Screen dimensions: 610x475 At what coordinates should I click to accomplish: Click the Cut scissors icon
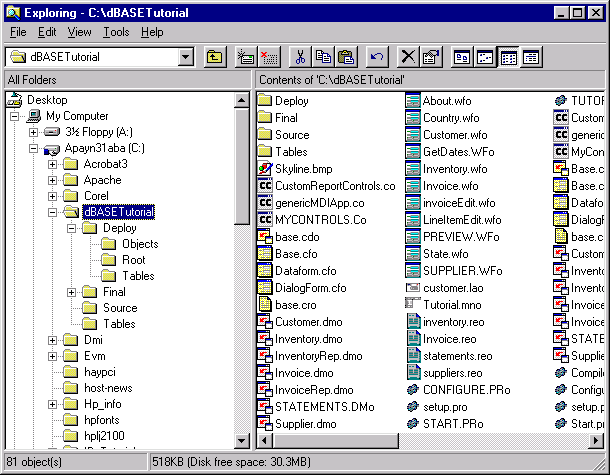[300, 57]
